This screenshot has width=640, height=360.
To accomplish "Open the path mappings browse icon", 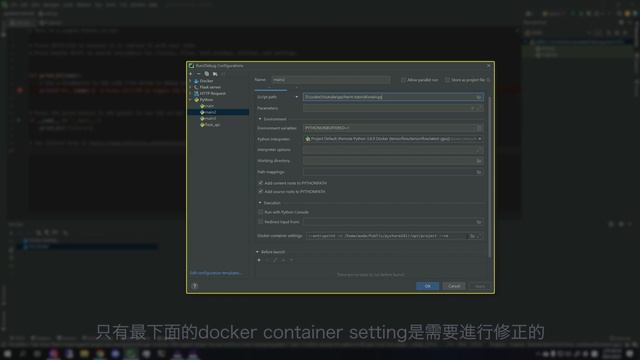I will 479,172.
